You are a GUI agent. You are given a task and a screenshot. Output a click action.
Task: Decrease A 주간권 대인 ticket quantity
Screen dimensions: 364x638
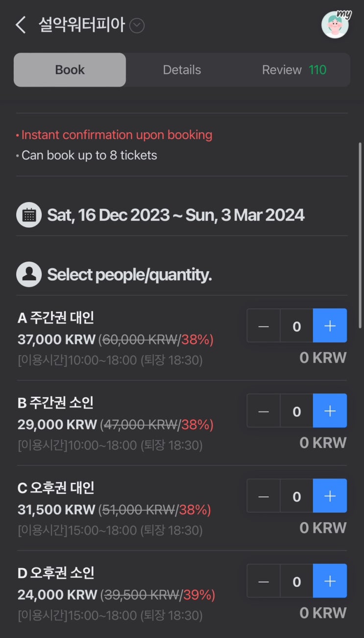pos(264,326)
